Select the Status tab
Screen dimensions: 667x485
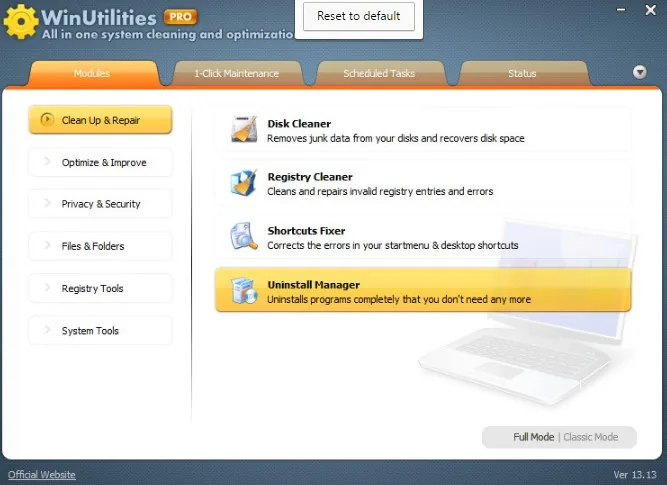(x=522, y=74)
